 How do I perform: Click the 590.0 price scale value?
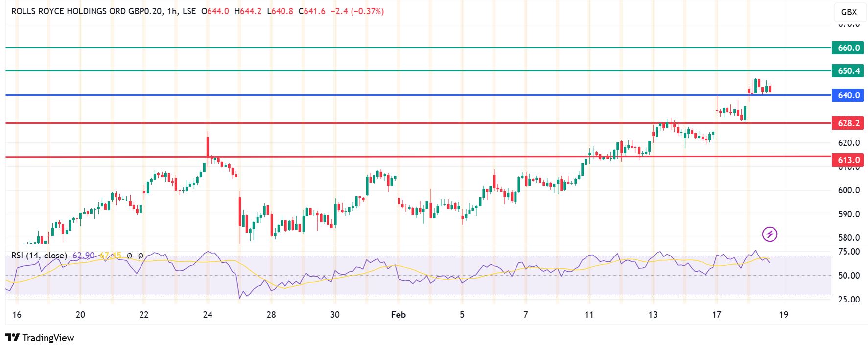coord(849,214)
